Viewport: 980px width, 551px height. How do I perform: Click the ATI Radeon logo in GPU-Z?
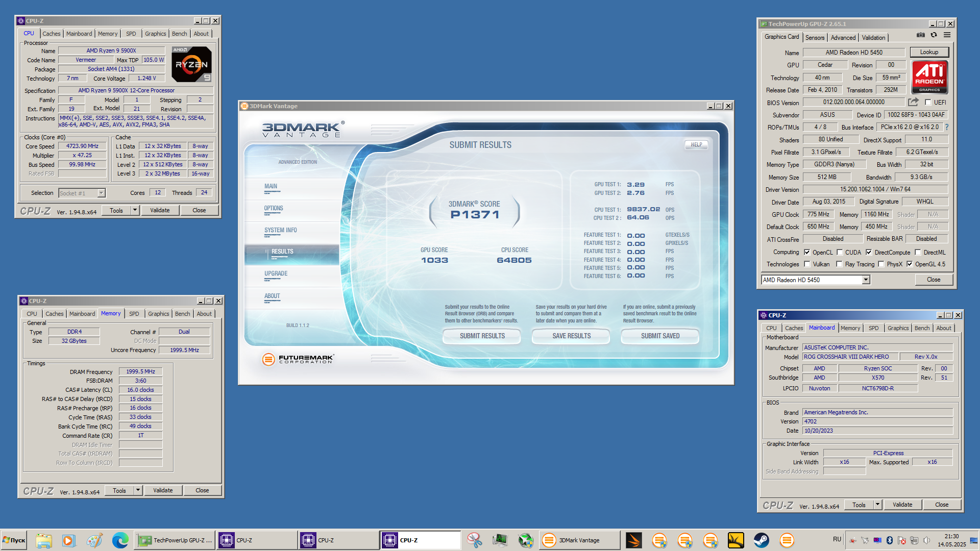(x=929, y=77)
